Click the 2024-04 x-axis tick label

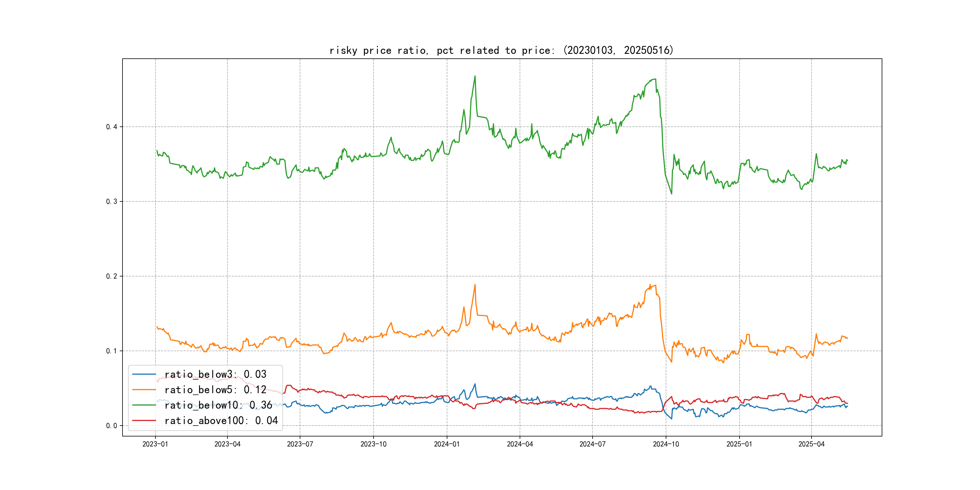(520, 444)
